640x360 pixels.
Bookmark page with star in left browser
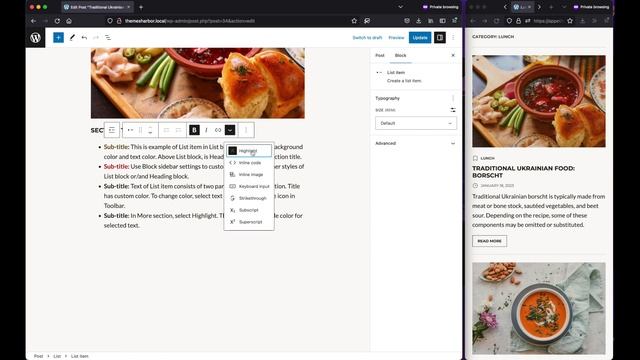[354, 21]
